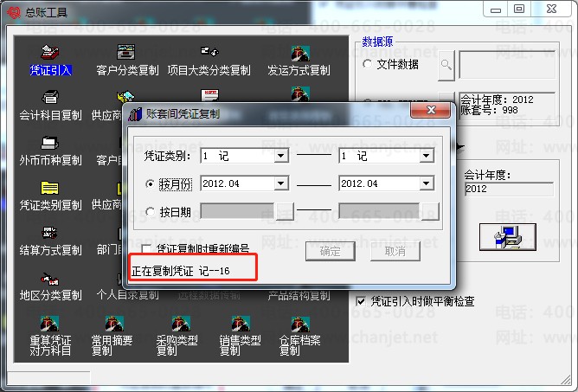
Task: Enable 凭证复制时重新编号 checkbox
Action: point(147,250)
